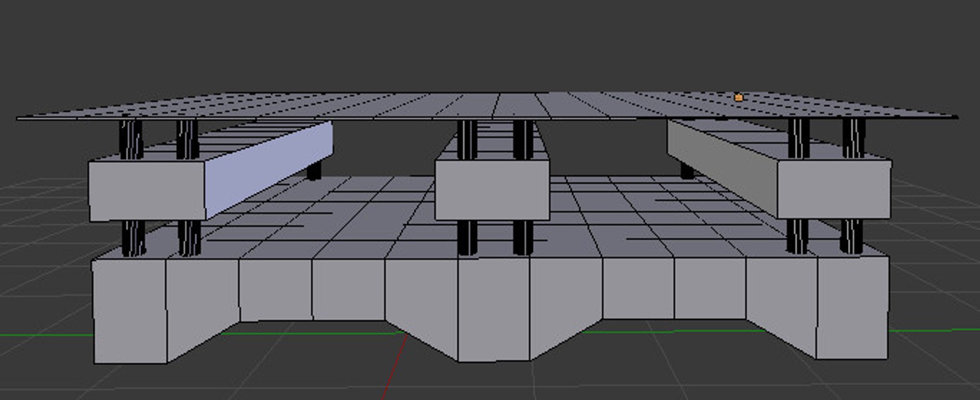Click the orange origin dot on top plate

point(738,97)
